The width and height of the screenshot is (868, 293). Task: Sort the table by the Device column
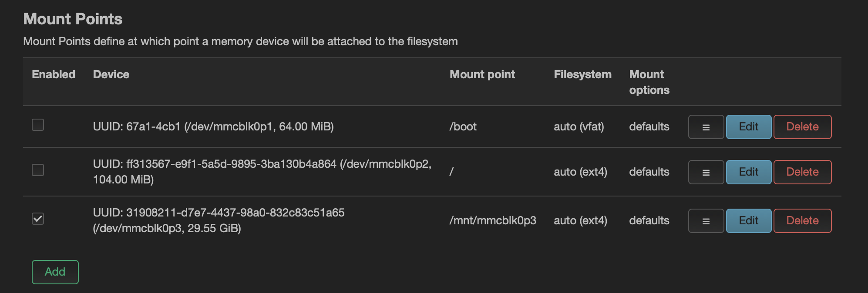(x=111, y=74)
